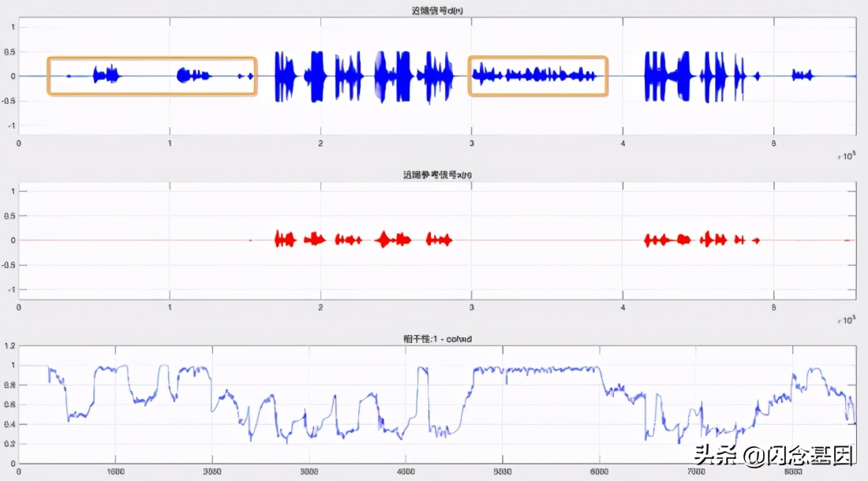
Task: Click the blue far-end waveform burst near 2
Action: tap(320, 76)
